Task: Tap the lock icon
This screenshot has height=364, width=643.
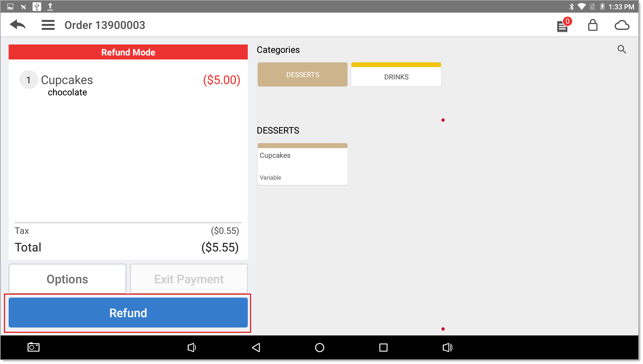Action: coord(593,25)
